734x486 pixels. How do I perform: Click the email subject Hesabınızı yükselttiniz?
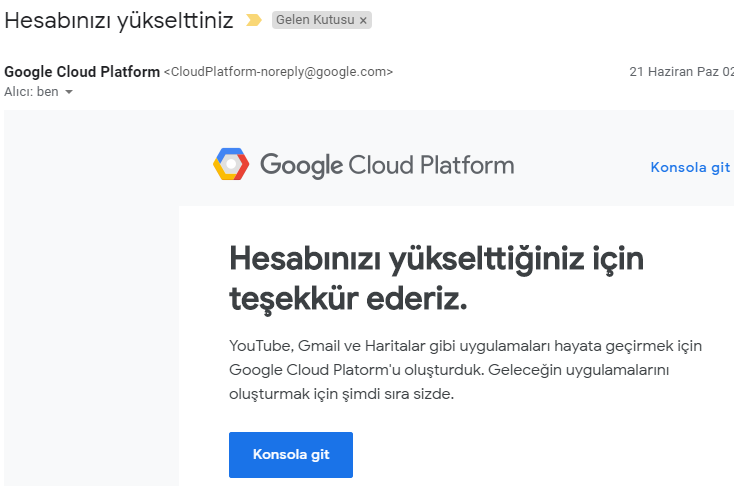click(118, 20)
